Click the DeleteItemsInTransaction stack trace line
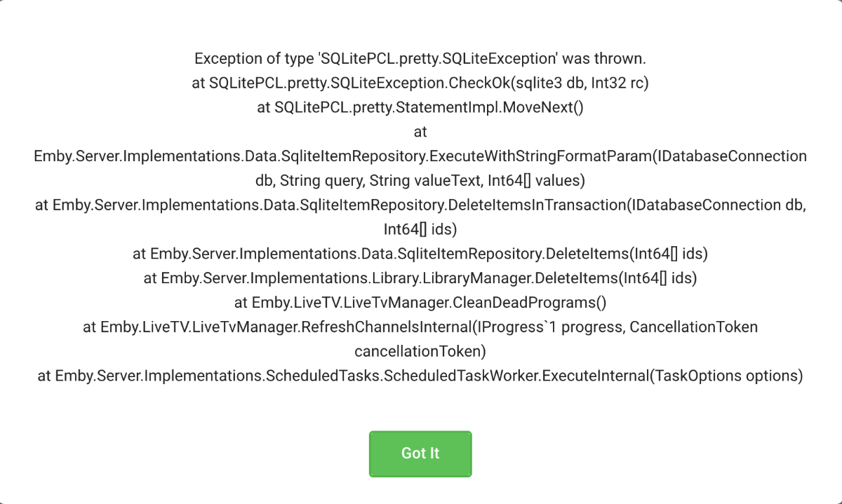This screenshot has height=504, width=842. tap(421, 205)
